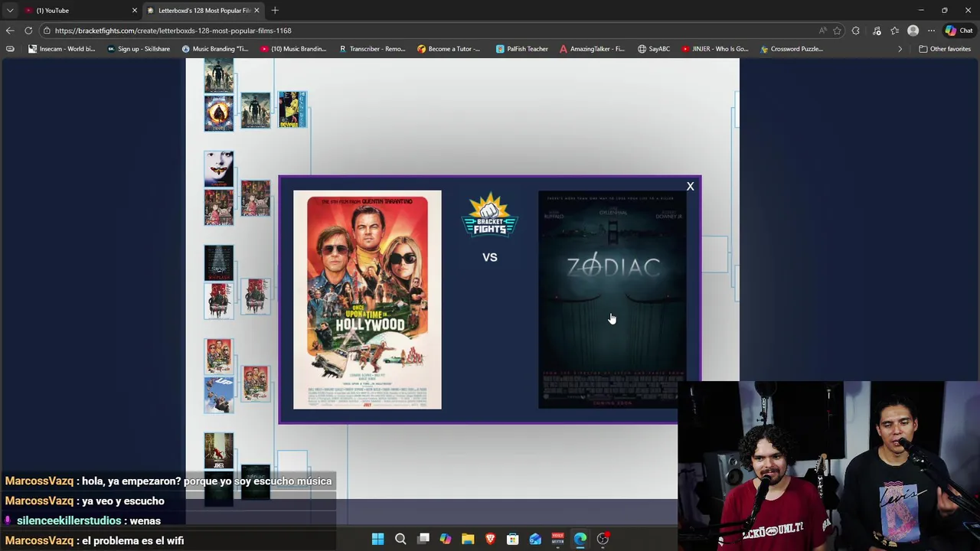Open the Copilot Chat button
The width and height of the screenshot is (980, 551).
pos(959,31)
